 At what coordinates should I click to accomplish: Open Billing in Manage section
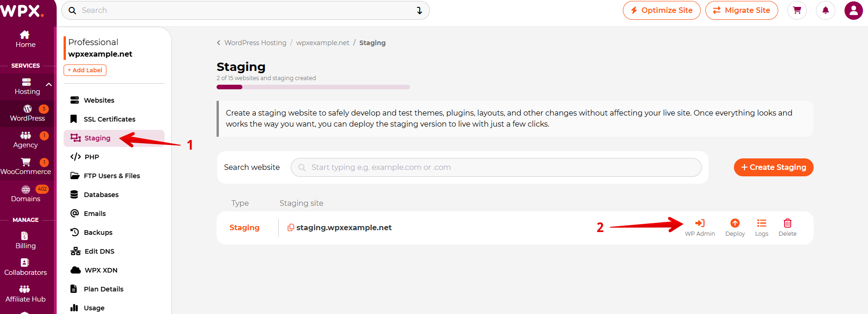pos(25,241)
